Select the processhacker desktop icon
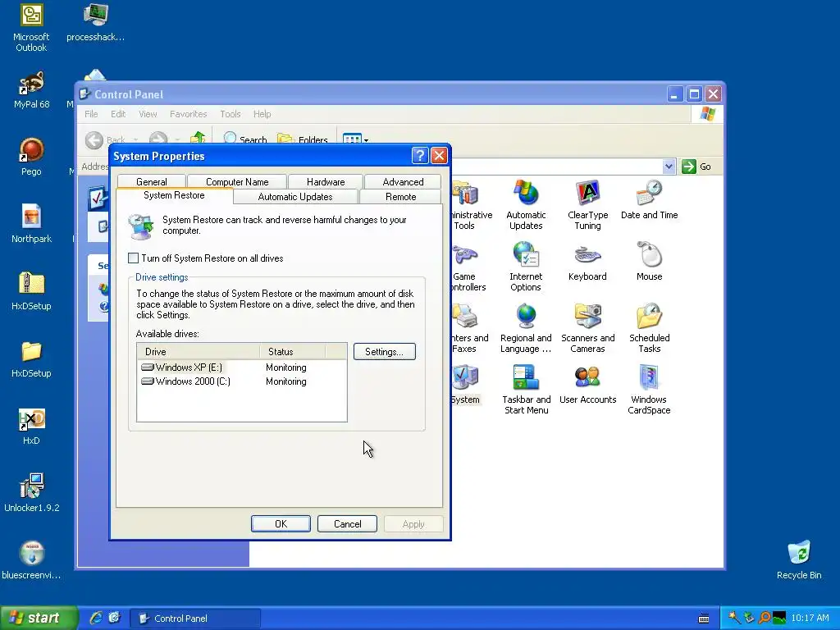This screenshot has height=630, width=840. [x=95, y=22]
